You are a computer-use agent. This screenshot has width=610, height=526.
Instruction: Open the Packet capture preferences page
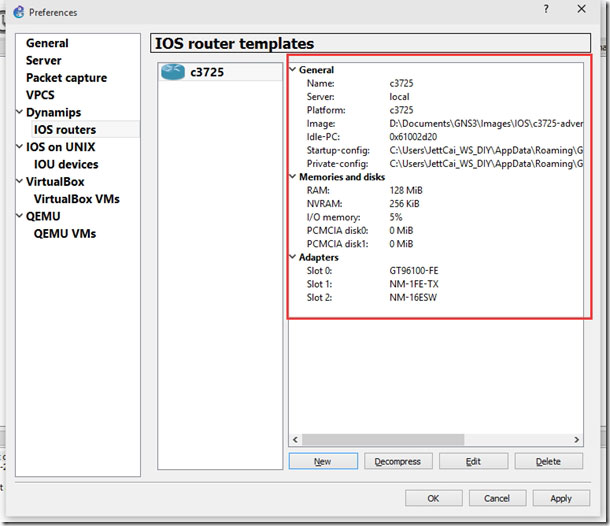coord(67,78)
